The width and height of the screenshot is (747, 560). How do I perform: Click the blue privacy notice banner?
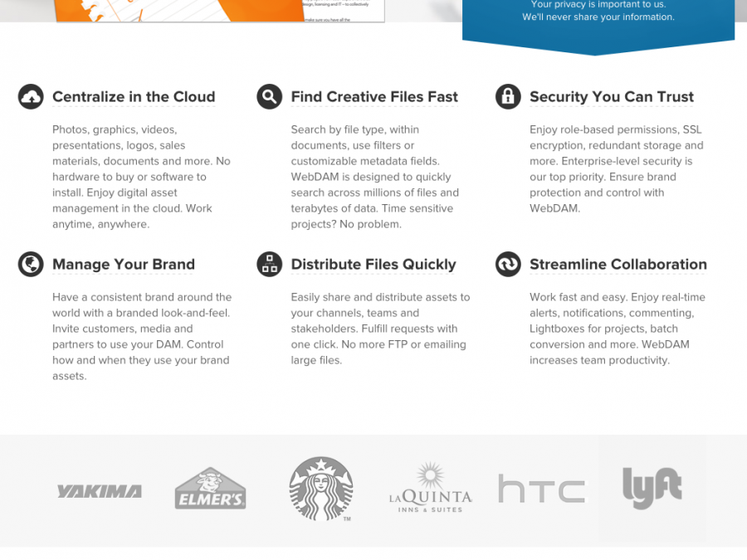pyautogui.click(x=598, y=21)
